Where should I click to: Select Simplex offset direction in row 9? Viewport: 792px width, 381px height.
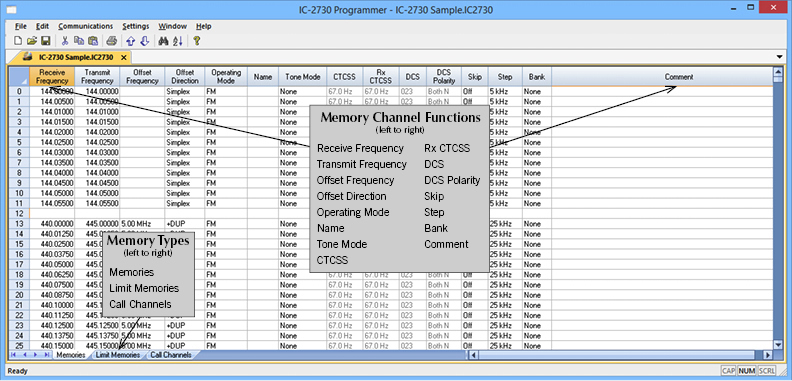pyautogui.click(x=184, y=183)
